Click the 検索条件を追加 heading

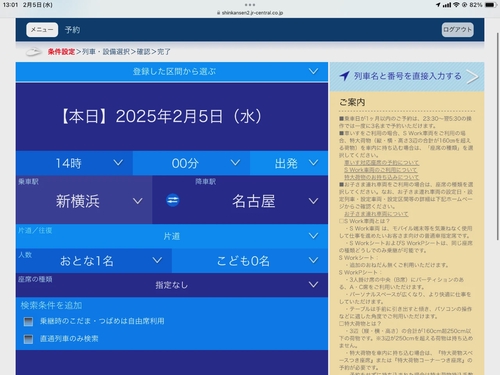pos(51,305)
